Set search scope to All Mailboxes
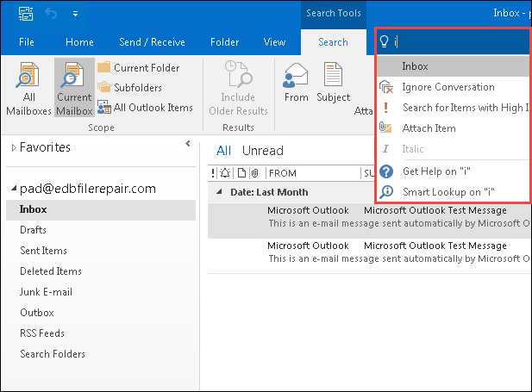The image size is (532, 392). [x=28, y=89]
